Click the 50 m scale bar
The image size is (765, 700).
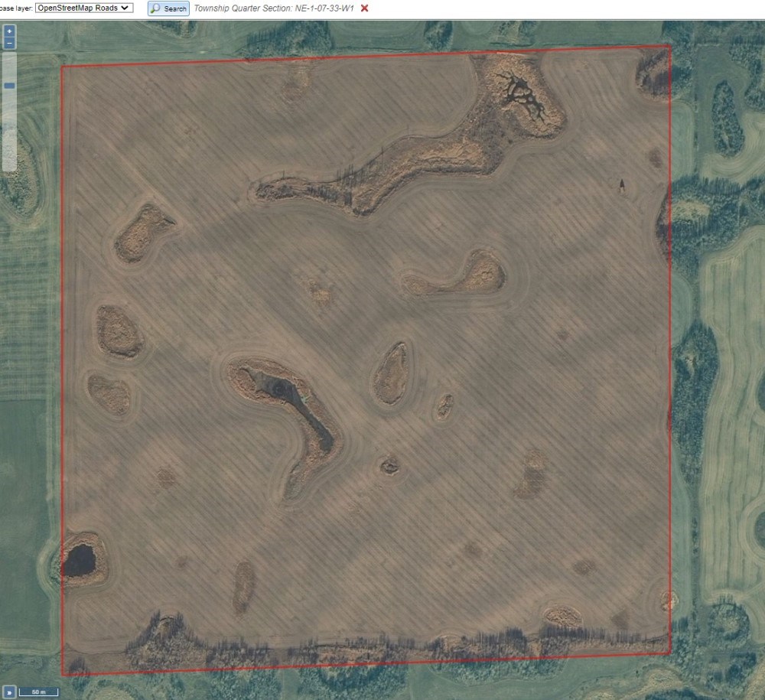pos(38,692)
